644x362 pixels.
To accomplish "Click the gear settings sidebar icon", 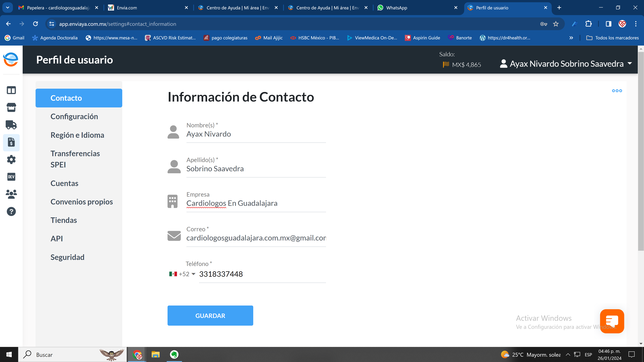I will click(x=11, y=159).
